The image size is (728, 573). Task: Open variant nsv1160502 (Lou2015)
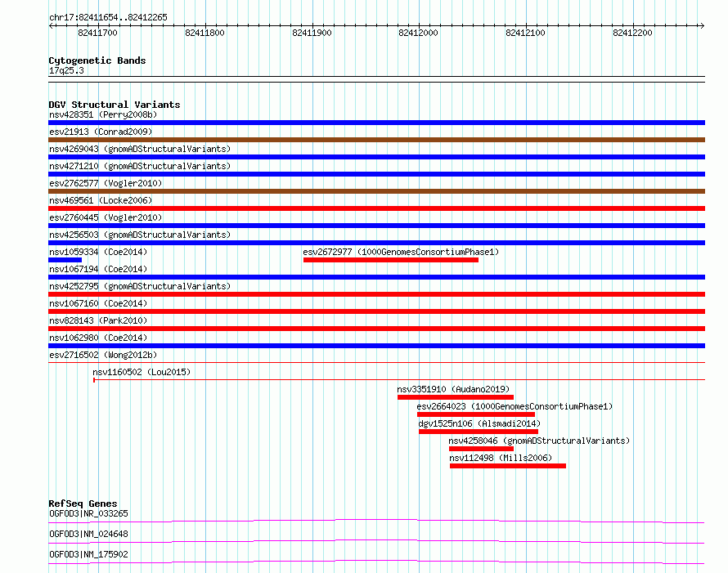pos(142,372)
